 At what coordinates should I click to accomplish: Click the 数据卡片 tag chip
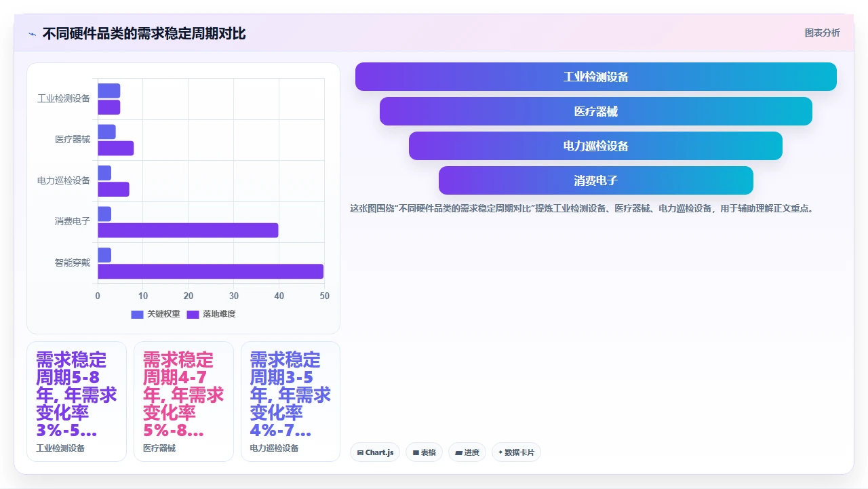point(516,452)
